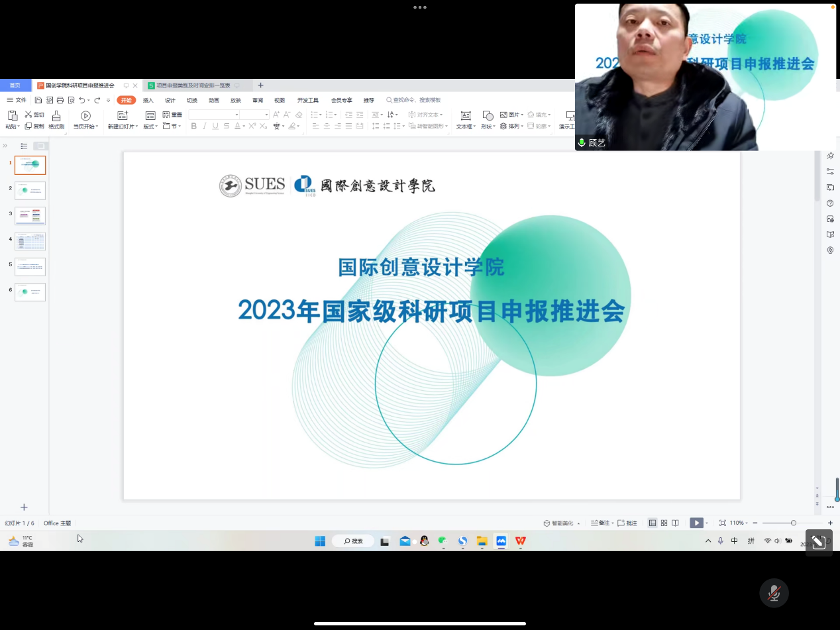Switch slide panel to outline view

[24, 146]
